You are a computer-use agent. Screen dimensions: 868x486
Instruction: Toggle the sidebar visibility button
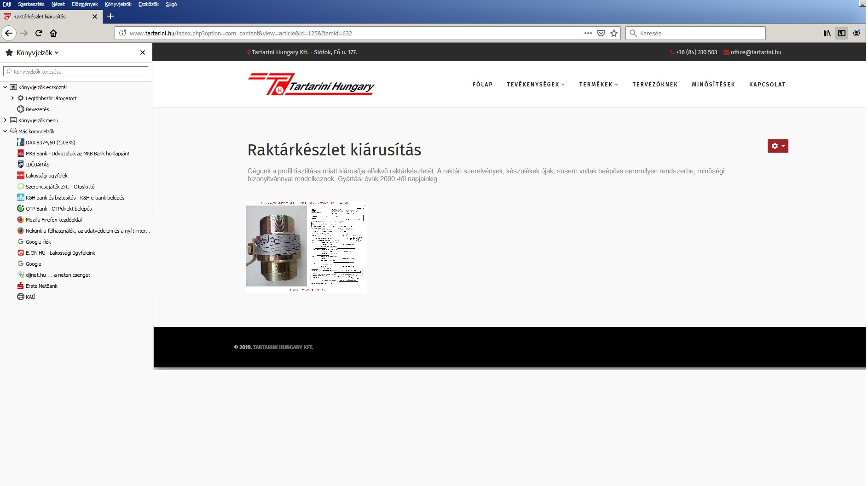[842, 33]
